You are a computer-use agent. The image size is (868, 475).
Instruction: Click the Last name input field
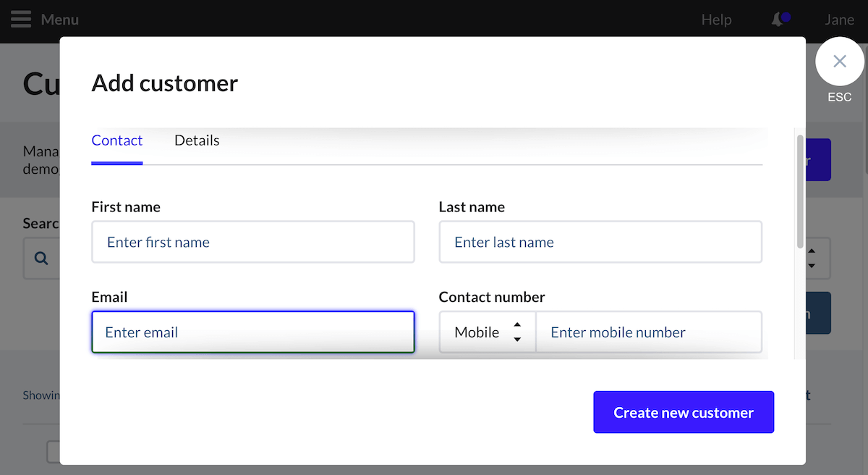point(600,242)
